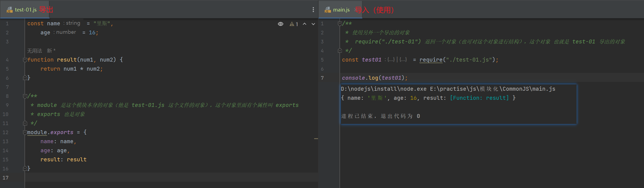Click the scrollbar warning stripe mark in test-01.js
The width and height of the screenshot is (644, 188).
[316, 139]
